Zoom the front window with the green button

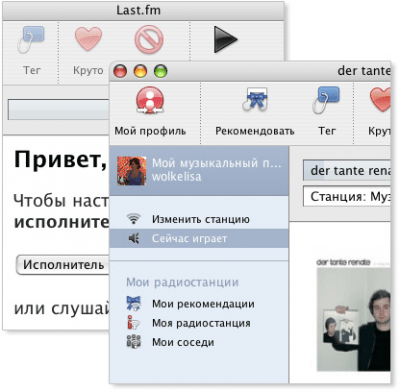[x=160, y=71]
